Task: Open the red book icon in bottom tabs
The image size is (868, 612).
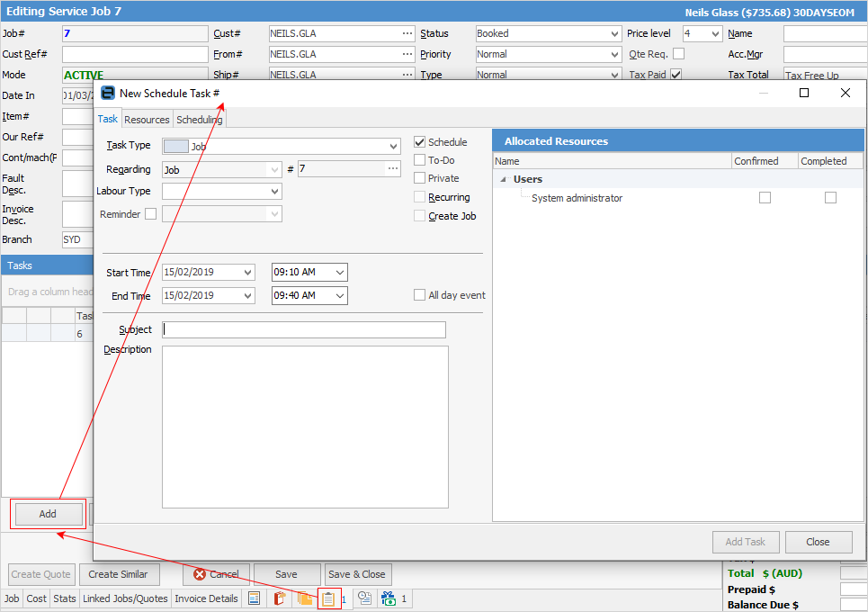Action: click(x=279, y=598)
